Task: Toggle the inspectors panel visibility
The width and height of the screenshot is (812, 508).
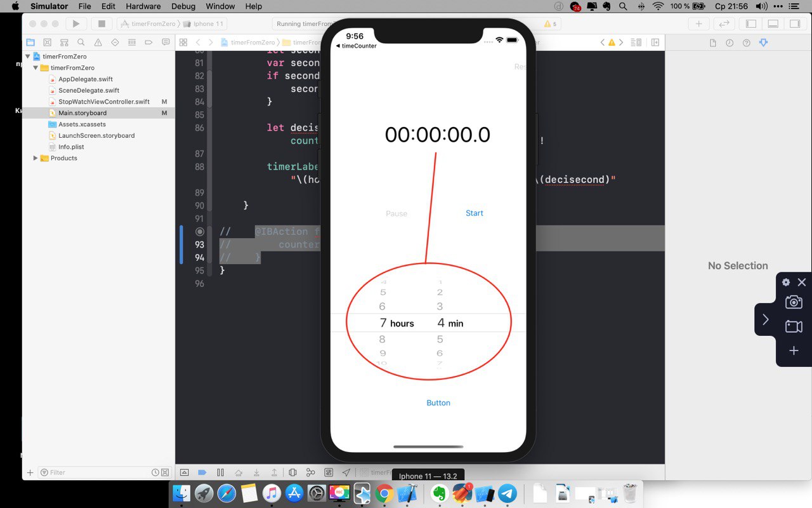Action: coord(794,23)
